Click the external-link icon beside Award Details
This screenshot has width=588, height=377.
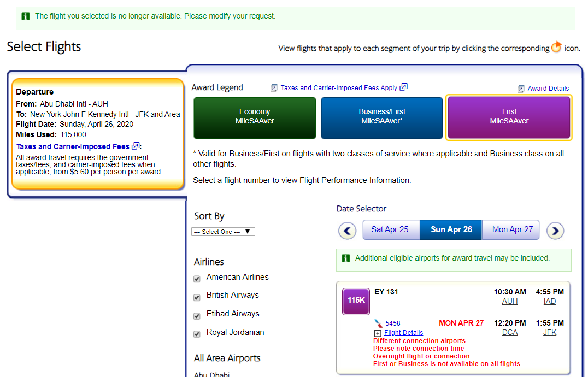tap(520, 89)
